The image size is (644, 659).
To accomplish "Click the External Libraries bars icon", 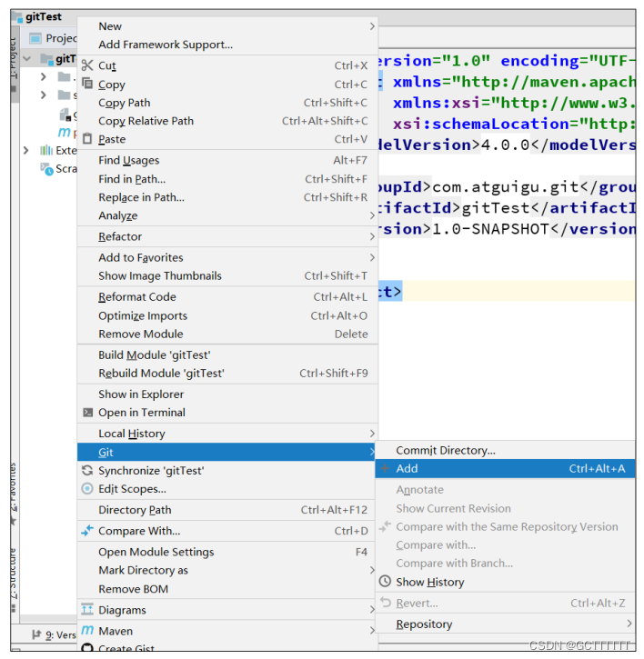I will pos(45,150).
